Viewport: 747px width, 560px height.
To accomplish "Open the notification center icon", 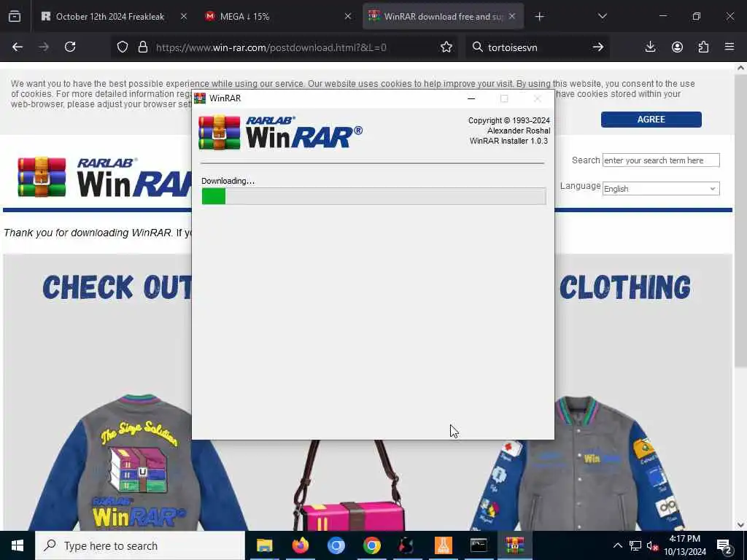I will (x=724, y=546).
